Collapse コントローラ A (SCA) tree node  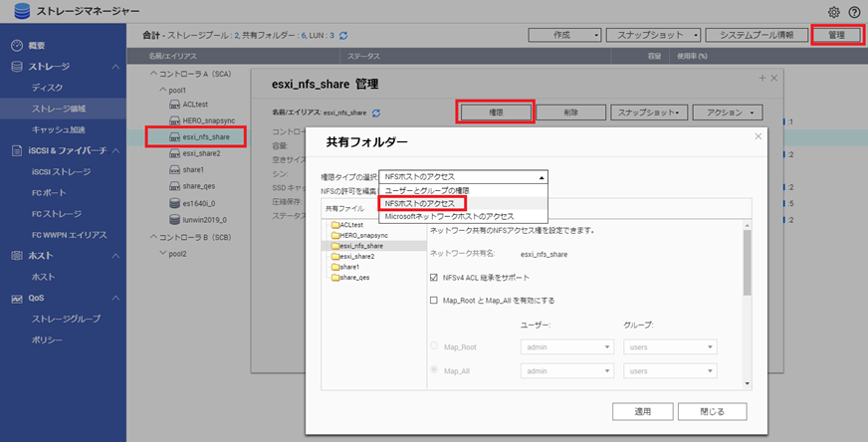tap(153, 74)
